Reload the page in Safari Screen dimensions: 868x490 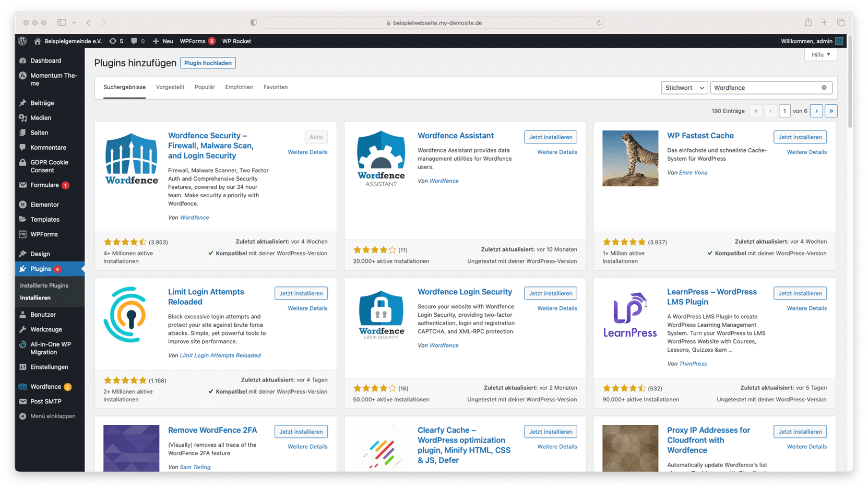pos(599,23)
